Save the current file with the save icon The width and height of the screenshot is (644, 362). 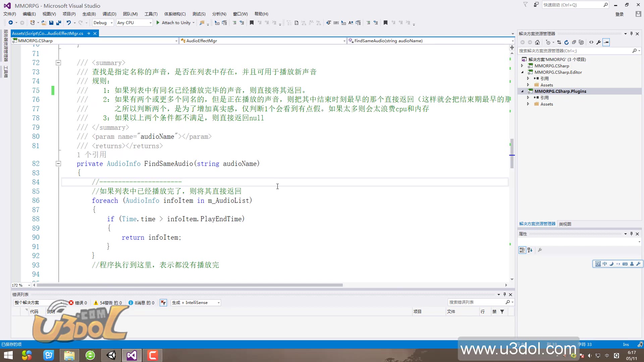click(x=51, y=22)
